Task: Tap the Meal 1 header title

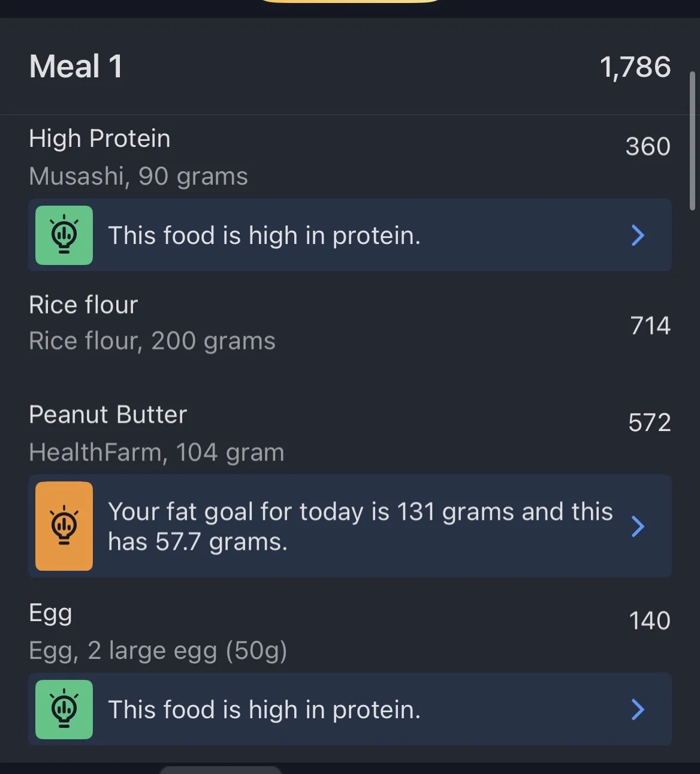Action: point(76,66)
